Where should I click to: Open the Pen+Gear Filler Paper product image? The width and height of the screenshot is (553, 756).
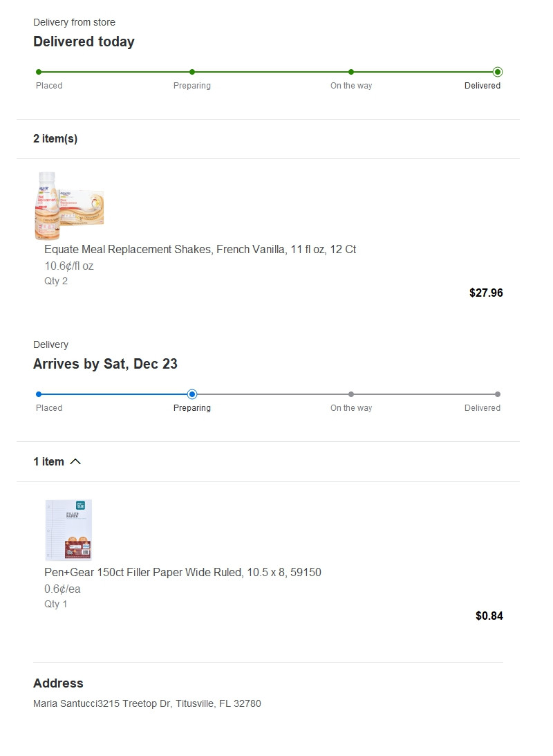(x=68, y=529)
